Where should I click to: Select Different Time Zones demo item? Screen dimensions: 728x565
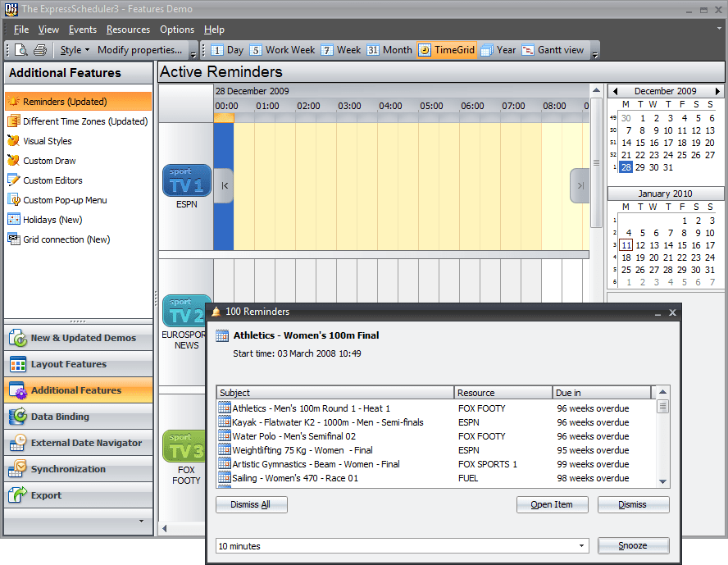pos(84,121)
